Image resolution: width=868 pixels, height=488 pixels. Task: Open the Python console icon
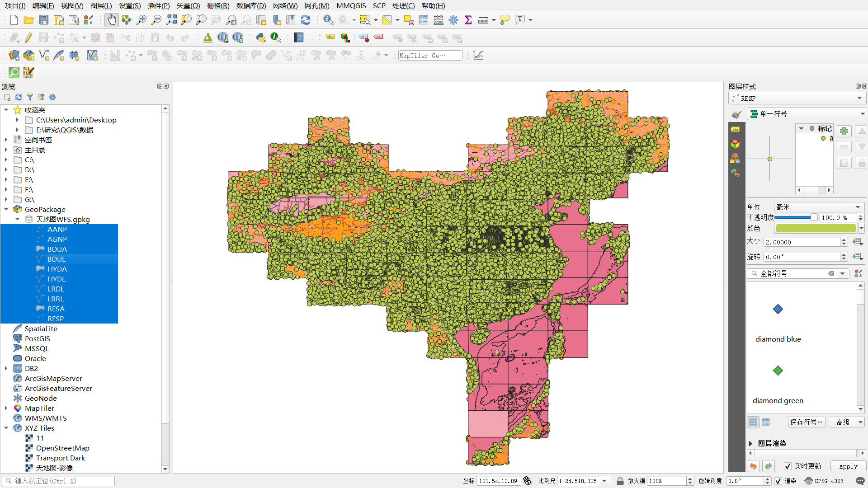[260, 38]
